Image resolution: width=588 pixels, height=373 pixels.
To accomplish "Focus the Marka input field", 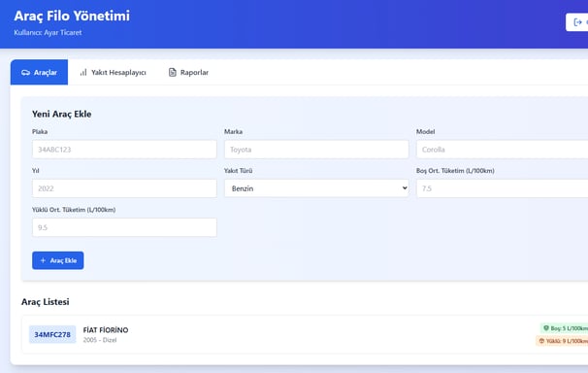I will (316, 150).
